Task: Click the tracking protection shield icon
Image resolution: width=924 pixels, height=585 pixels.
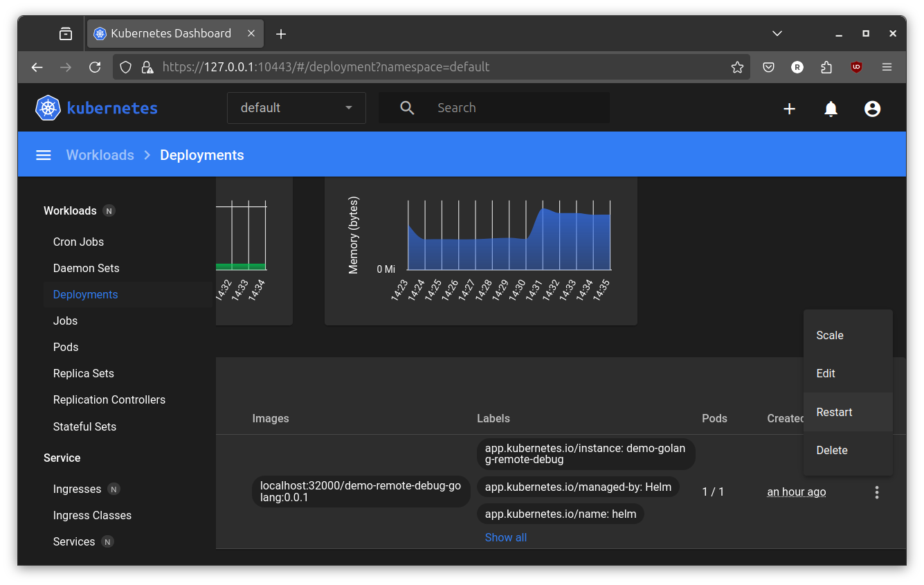Action: tap(125, 67)
